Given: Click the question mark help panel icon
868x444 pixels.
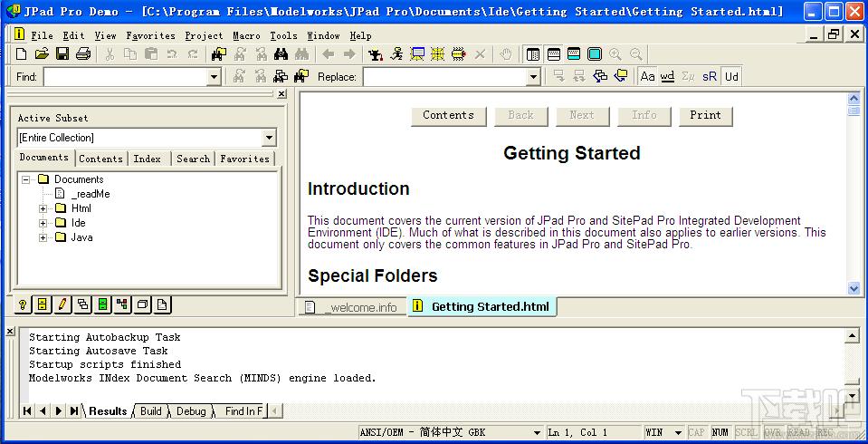Looking at the screenshot, I should (23, 304).
